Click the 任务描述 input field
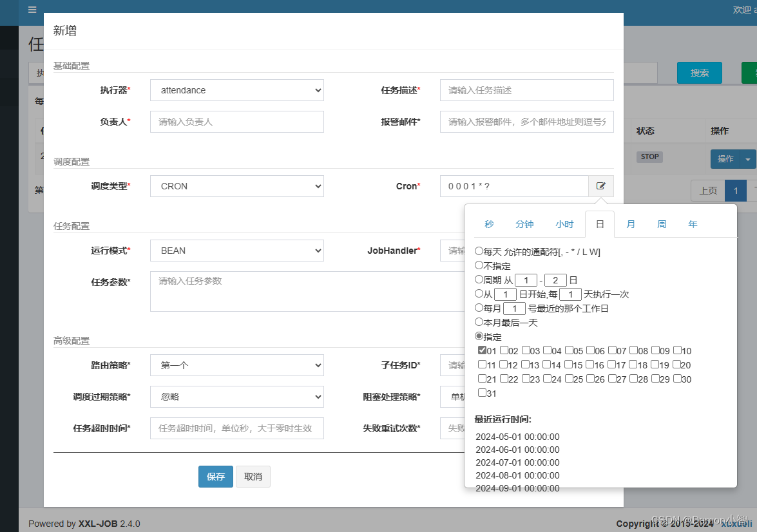757x532 pixels. tap(526, 90)
